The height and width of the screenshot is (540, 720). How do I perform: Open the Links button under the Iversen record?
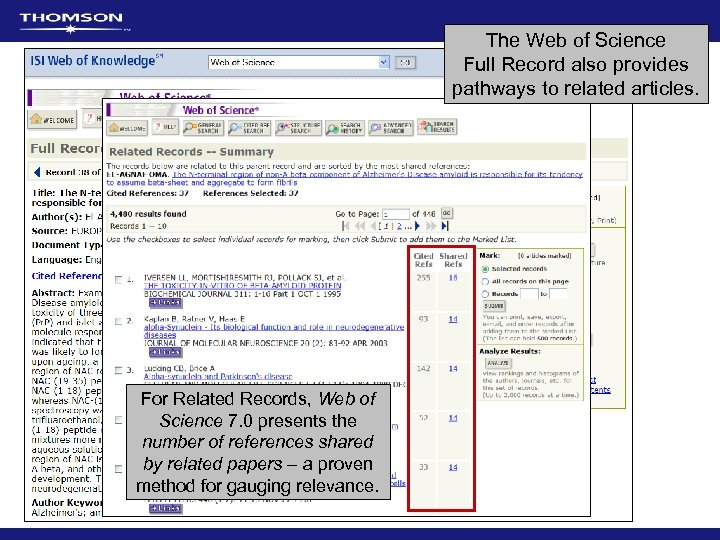pos(165,303)
